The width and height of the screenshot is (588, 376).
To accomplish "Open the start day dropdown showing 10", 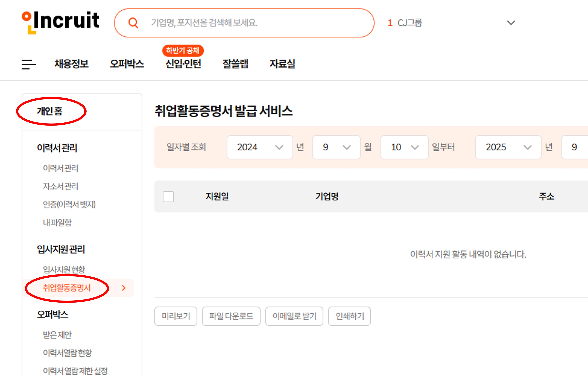I will tap(404, 147).
